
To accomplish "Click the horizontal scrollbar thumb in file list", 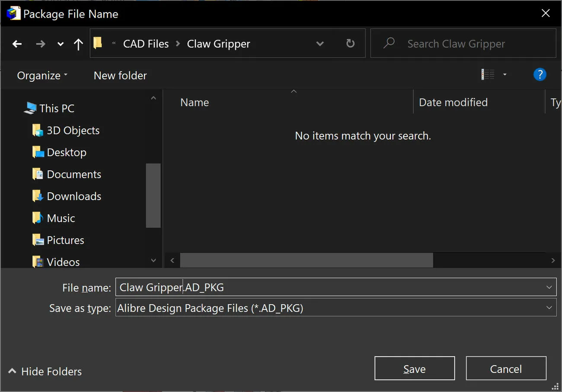I will pyautogui.click(x=307, y=260).
